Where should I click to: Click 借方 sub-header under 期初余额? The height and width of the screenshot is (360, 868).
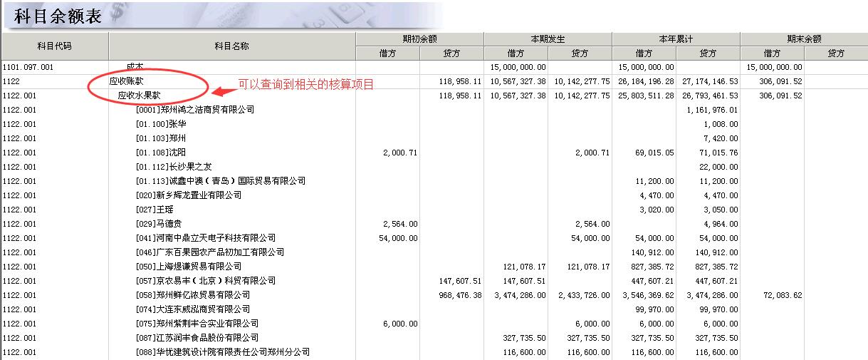click(387, 53)
